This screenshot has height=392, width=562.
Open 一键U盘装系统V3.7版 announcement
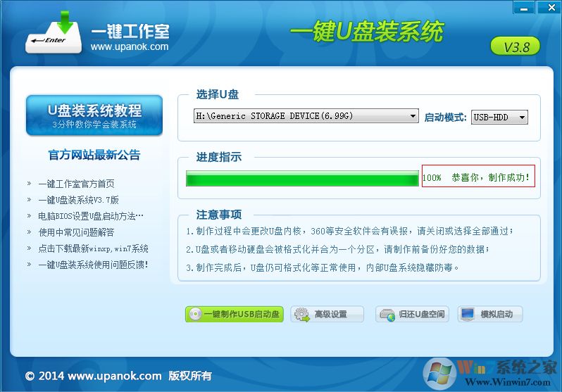pos(78,200)
